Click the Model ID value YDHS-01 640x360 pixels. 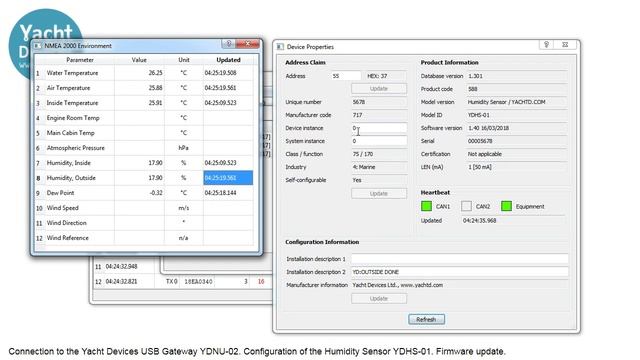point(478,115)
